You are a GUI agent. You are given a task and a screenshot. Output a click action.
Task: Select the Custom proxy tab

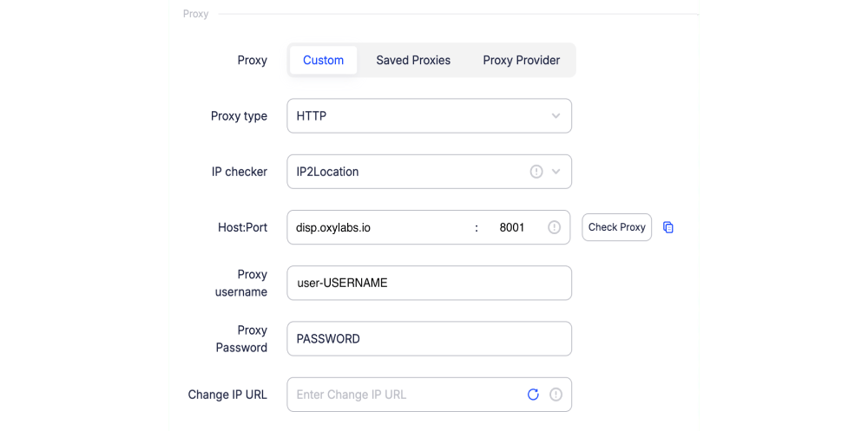point(323,61)
